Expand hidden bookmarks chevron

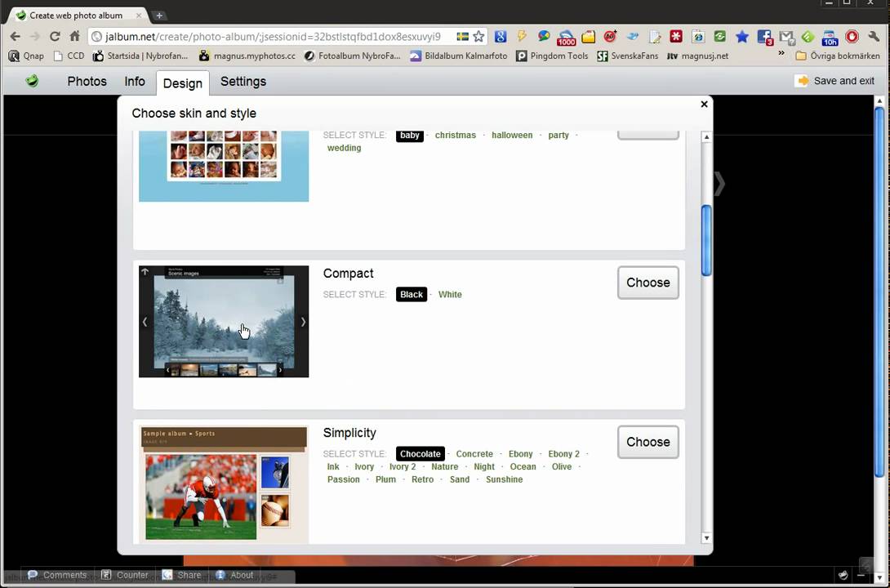pyautogui.click(x=781, y=53)
